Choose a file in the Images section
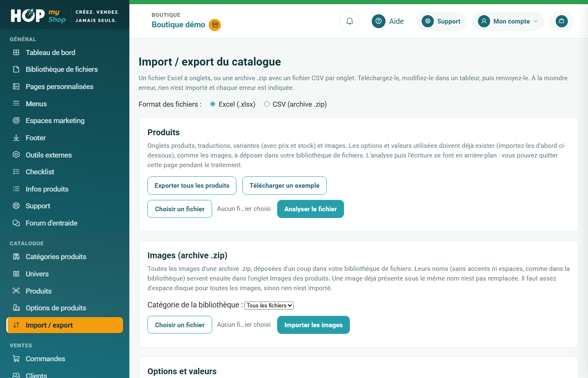Screen dimensions: 588x378 pyautogui.click(x=180, y=325)
